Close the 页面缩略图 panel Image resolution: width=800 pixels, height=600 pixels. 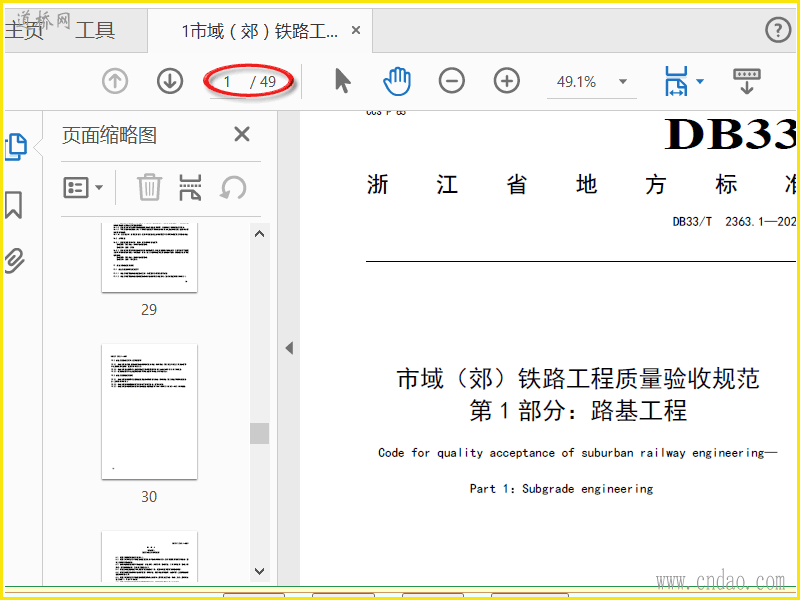click(241, 135)
